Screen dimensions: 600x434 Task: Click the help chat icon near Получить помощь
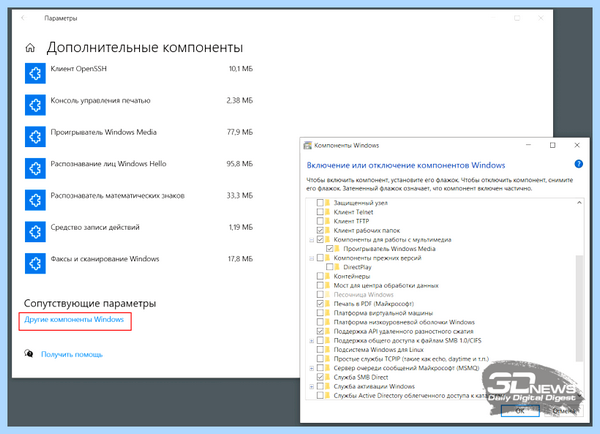[29, 354]
